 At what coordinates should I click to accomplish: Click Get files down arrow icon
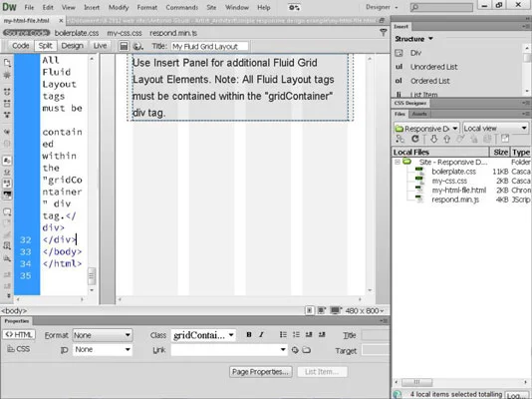[434, 139]
